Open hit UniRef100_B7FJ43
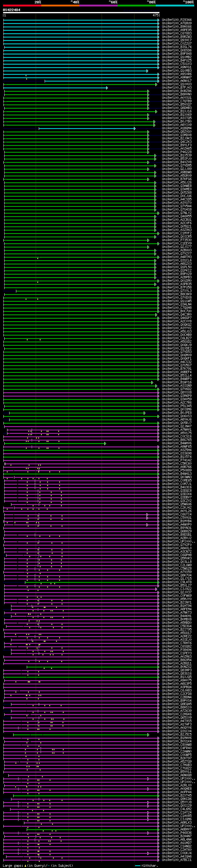 pos(177,88)
